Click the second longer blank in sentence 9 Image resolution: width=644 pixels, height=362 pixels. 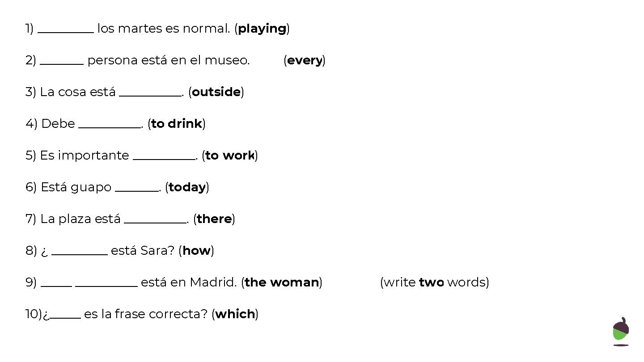coord(106,286)
